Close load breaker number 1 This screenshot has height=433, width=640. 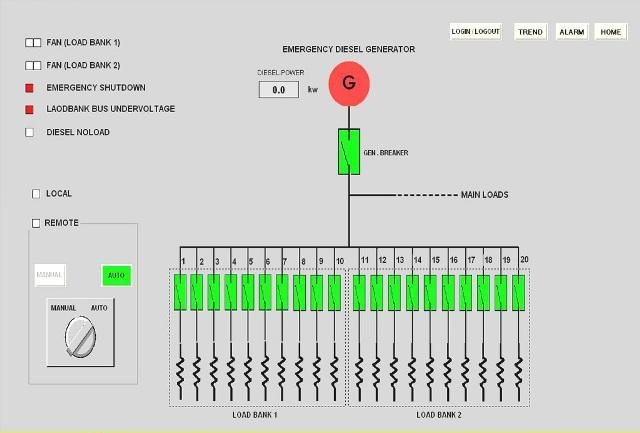click(180, 293)
